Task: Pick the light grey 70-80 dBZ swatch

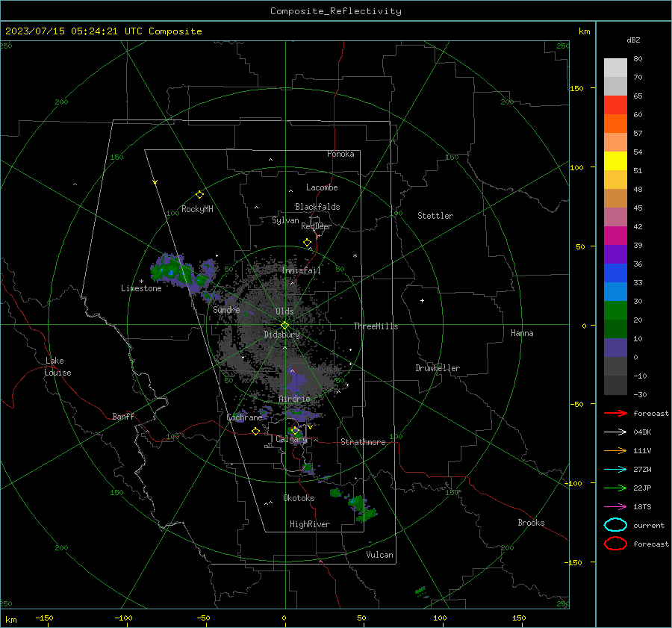Action: click(x=615, y=68)
